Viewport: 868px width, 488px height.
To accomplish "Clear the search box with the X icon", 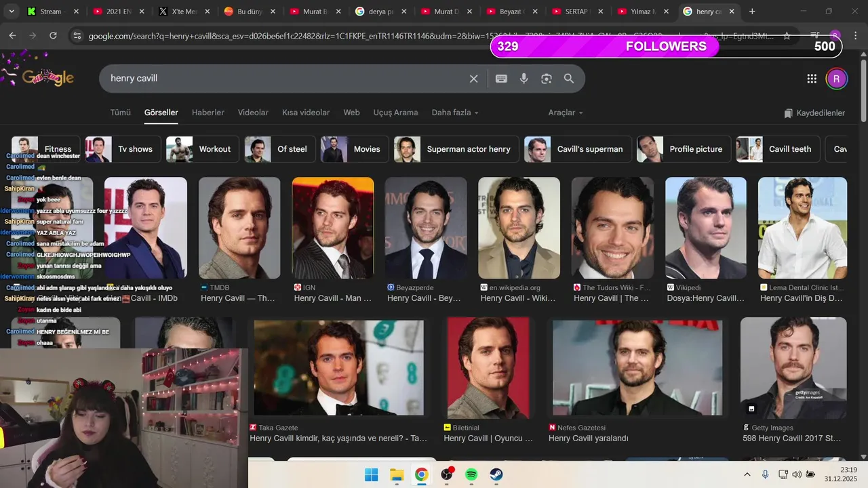I will coord(474,79).
